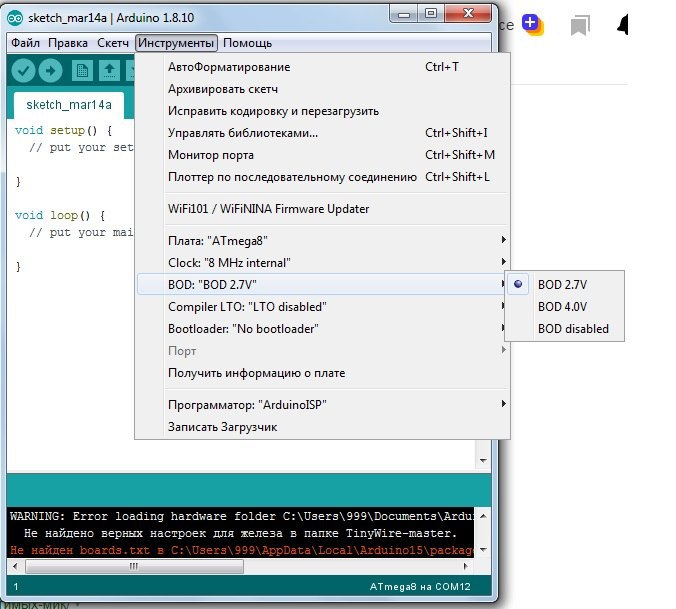The image size is (676, 609).
Task: Open the Правка menu
Action: 68,43
